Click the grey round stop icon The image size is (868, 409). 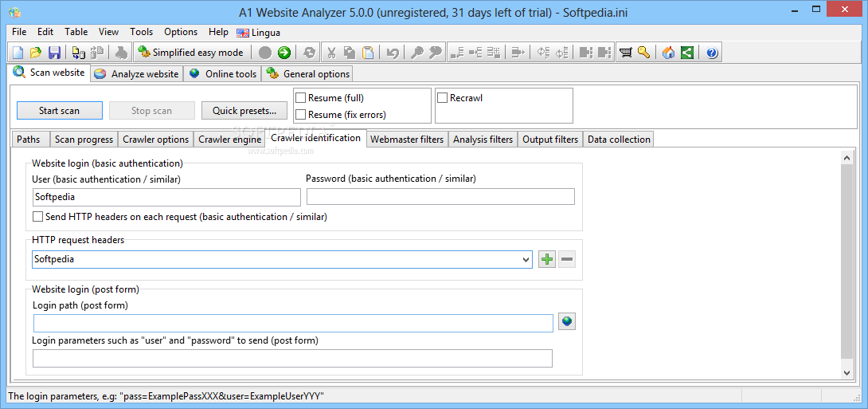265,53
